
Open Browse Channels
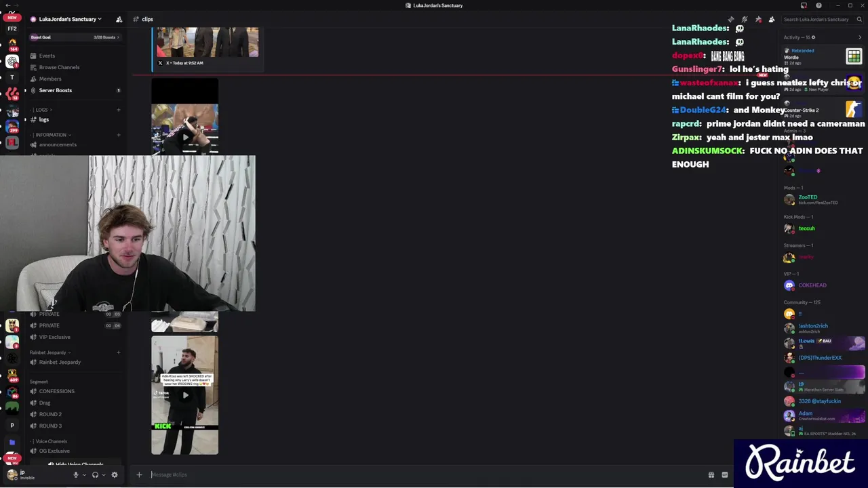(75, 67)
